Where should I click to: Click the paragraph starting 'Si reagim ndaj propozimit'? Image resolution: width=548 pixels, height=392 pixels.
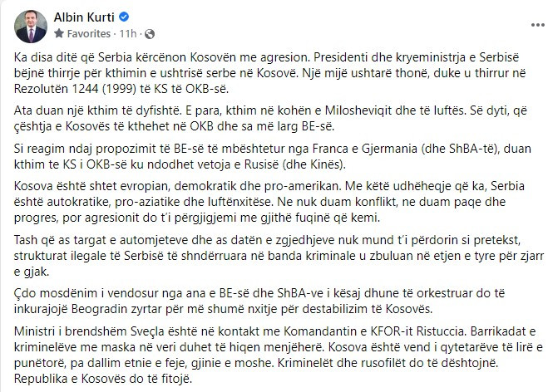272,156
